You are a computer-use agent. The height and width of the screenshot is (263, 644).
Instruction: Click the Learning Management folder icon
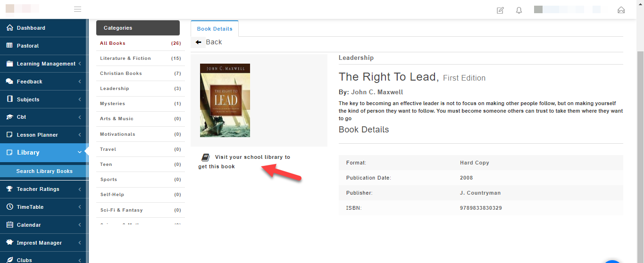tap(9, 64)
